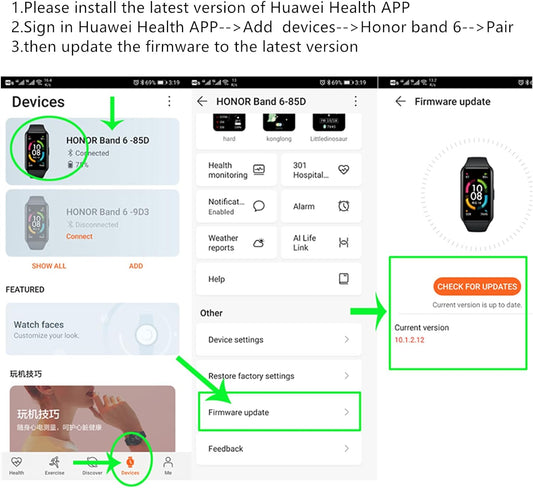Tap SHOW ALL devices
The width and height of the screenshot is (533, 488).
click(x=49, y=266)
